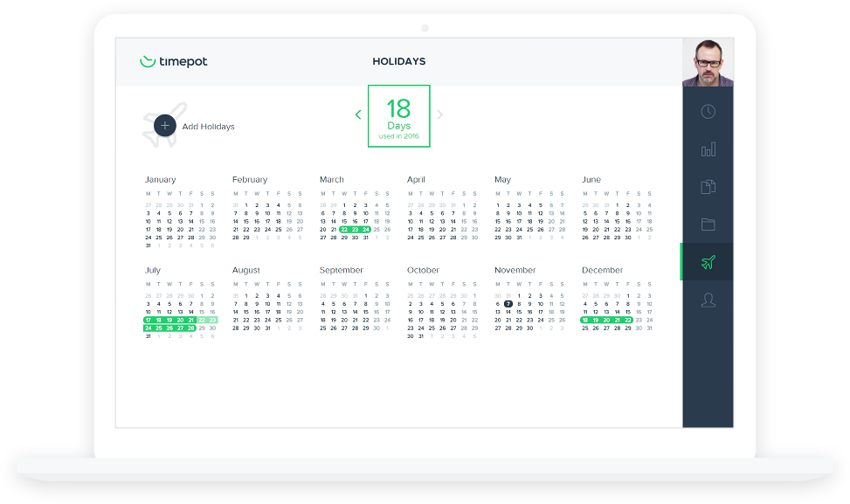850x504 pixels.
Task: Go to next year with right chevron
Action: coord(439,114)
